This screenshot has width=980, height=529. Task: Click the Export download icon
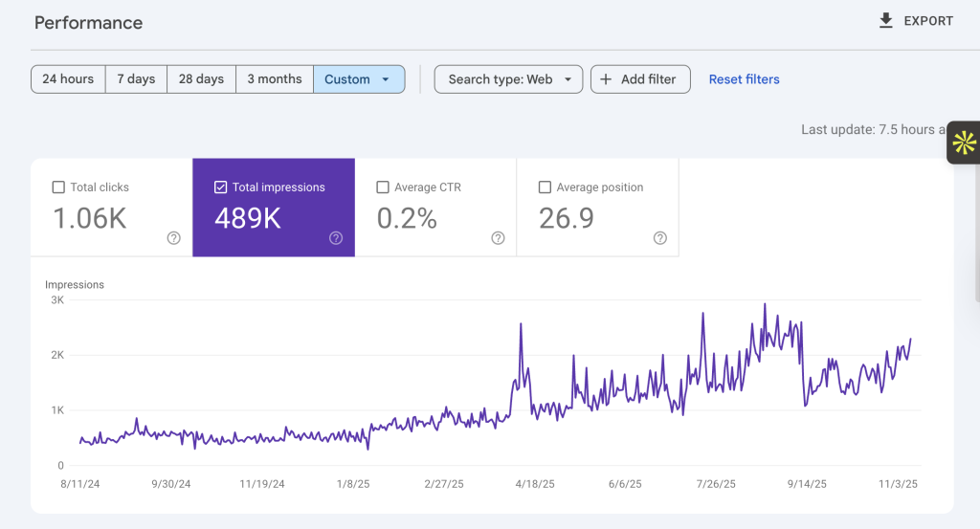coord(885,21)
